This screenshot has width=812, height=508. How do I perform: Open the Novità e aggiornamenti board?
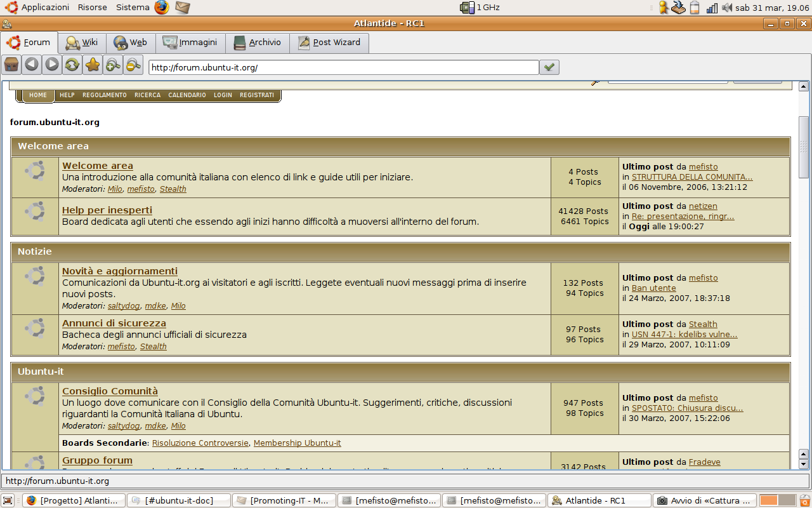pyautogui.click(x=120, y=271)
